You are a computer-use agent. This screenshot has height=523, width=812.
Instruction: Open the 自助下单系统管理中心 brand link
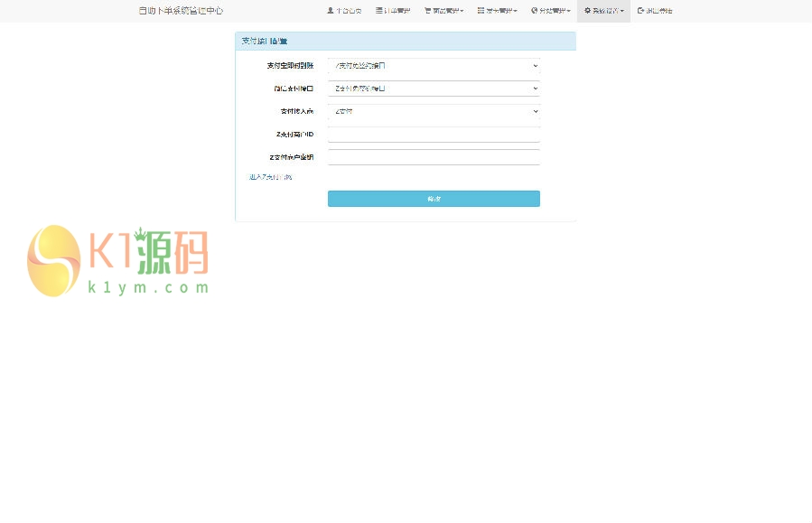click(x=181, y=10)
